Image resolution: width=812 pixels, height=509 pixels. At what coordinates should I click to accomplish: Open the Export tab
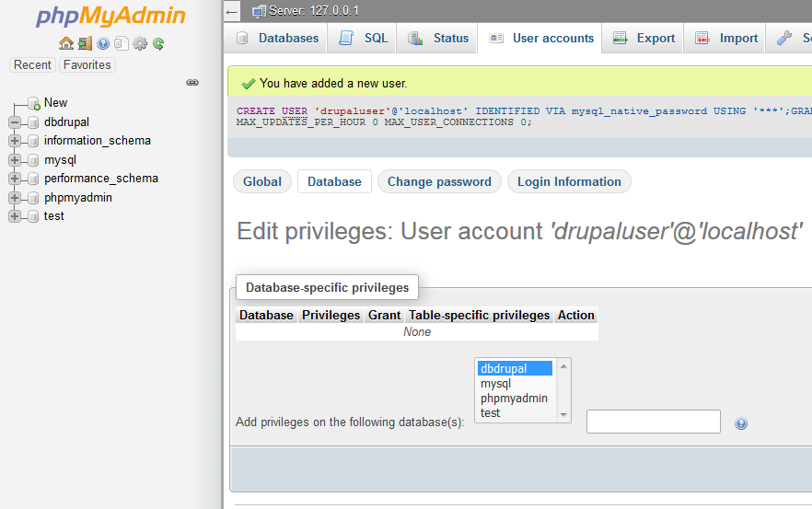(643, 38)
